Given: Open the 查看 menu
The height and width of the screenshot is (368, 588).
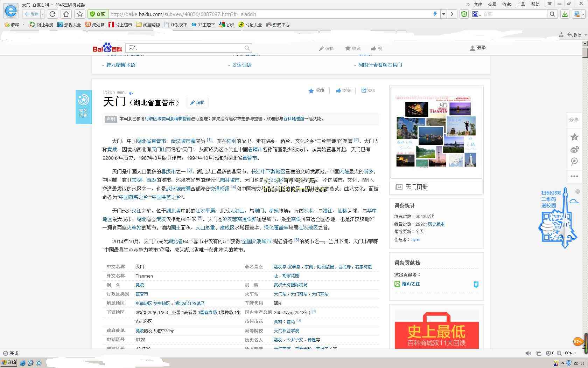Looking at the screenshot, I should tap(492, 4).
